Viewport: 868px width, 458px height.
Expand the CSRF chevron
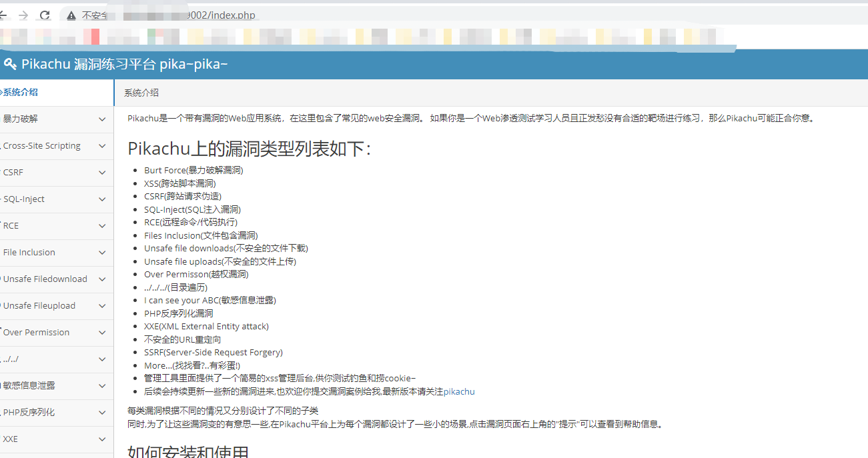tap(102, 173)
